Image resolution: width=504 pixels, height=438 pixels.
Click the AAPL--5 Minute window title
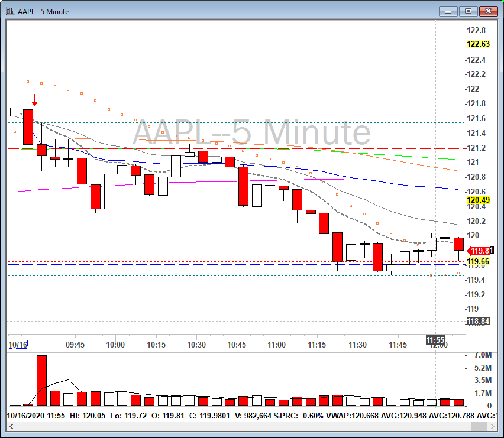(x=43, y=12)
